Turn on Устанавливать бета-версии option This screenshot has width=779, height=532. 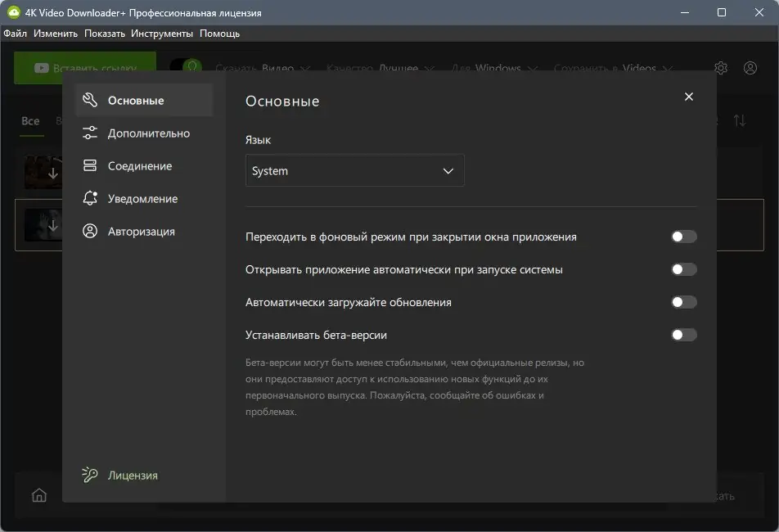coord(684,334)
